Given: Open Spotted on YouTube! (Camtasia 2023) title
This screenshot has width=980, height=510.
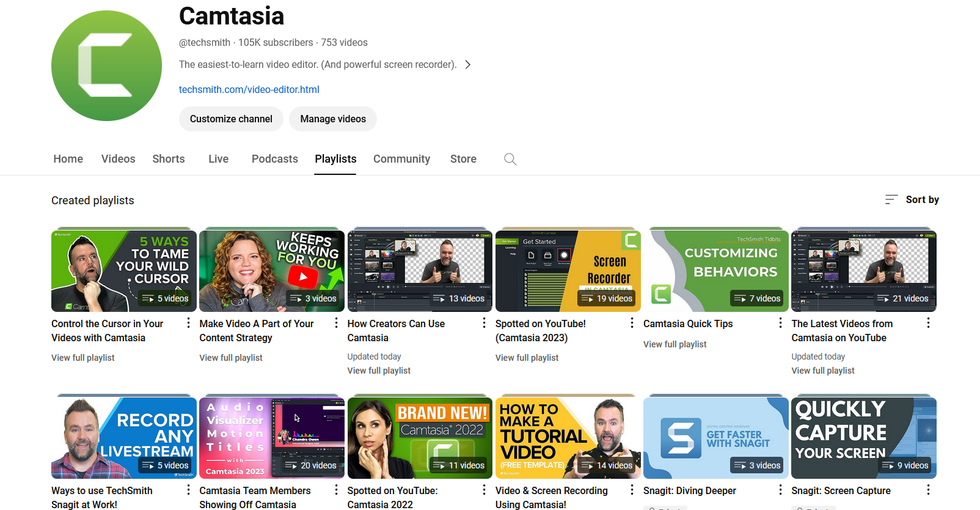Looking at the screenshot, I should click(541, 331).
